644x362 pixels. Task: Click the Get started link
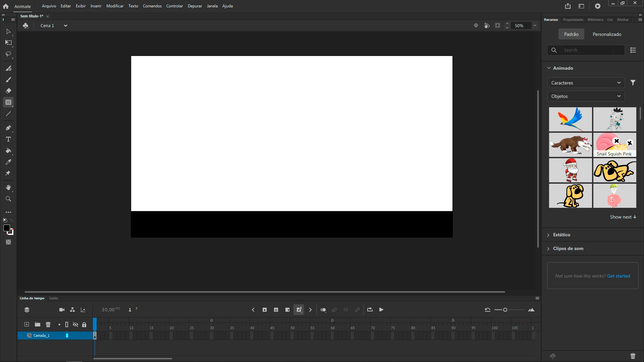pos(618,276)
